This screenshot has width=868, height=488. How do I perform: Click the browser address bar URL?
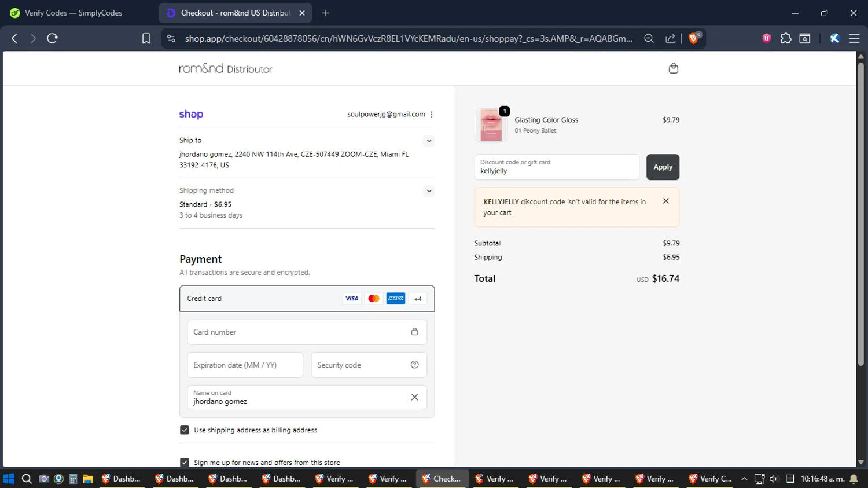click(409, 38)
